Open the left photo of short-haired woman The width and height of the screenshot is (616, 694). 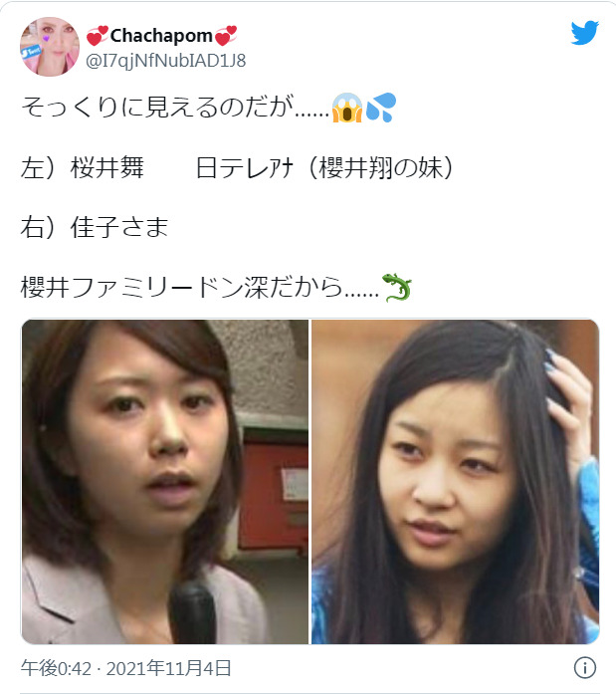pyautogui.click(x=165, y=482)
